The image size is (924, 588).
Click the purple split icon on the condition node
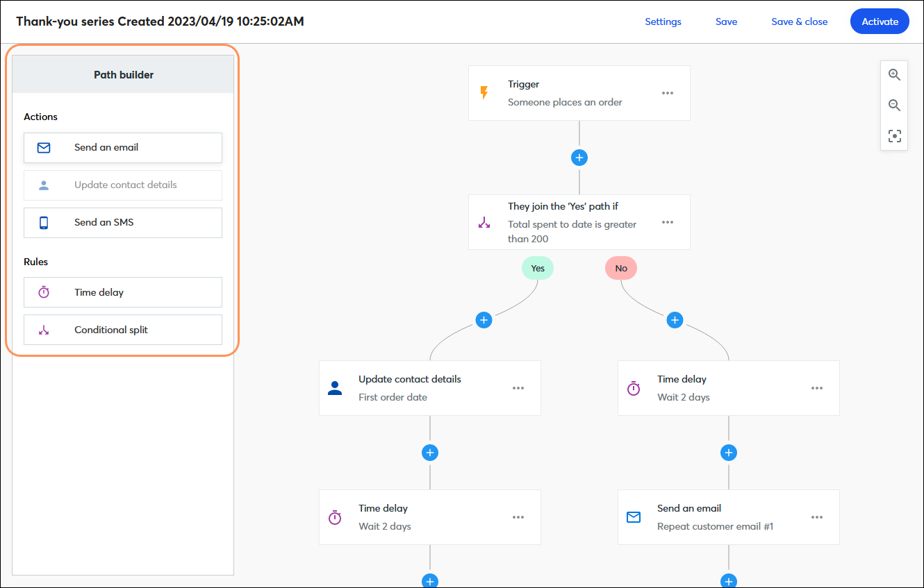pyautogui.click(x=484, y=222)
